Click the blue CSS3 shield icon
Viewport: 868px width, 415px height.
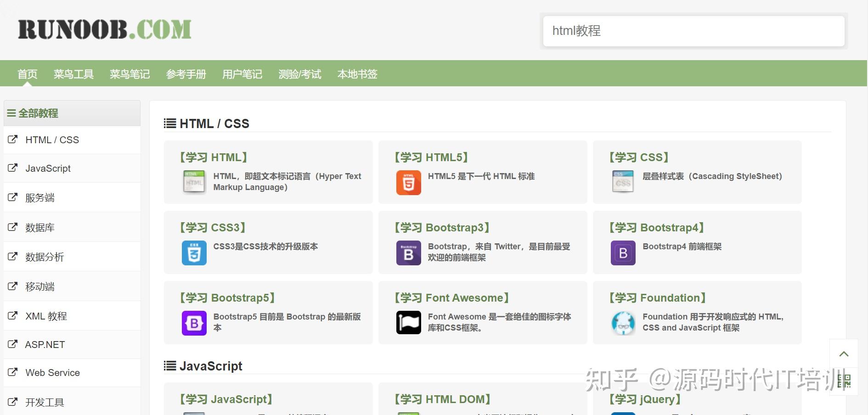point(194,252)
